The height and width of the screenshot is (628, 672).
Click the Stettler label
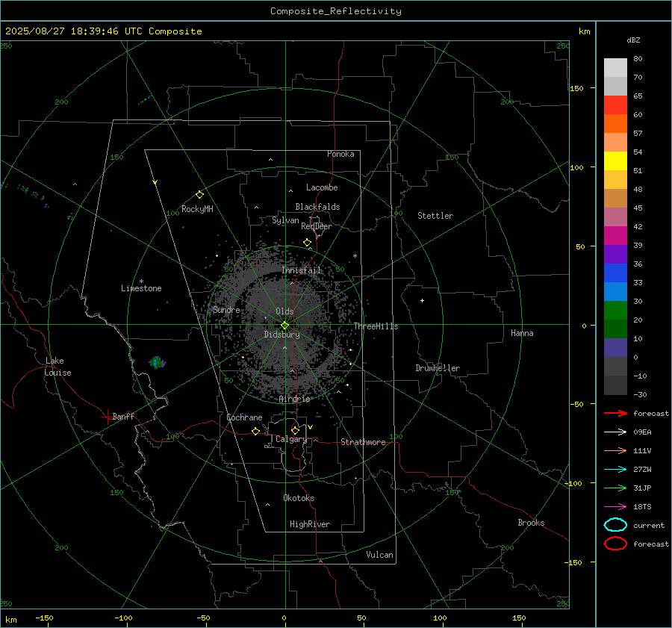click(435, 216)
